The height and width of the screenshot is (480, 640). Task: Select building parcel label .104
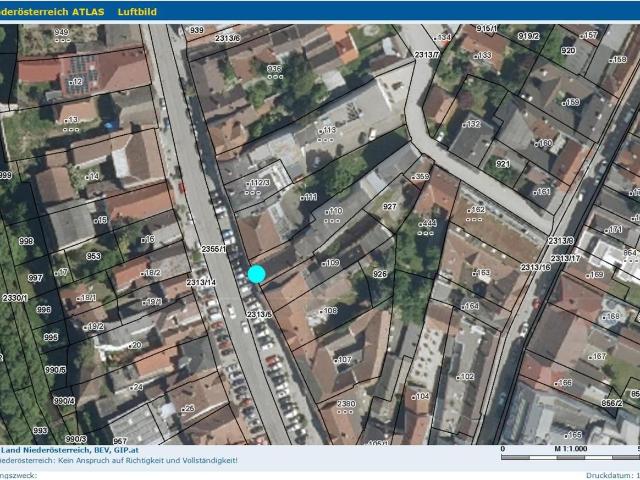pos(421,396)
